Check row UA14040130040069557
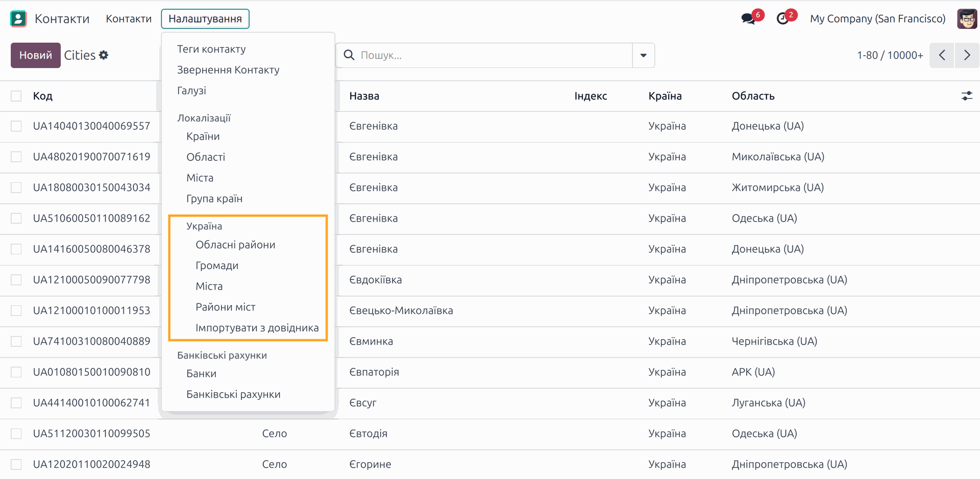The image size is (980, 479). 16,126
